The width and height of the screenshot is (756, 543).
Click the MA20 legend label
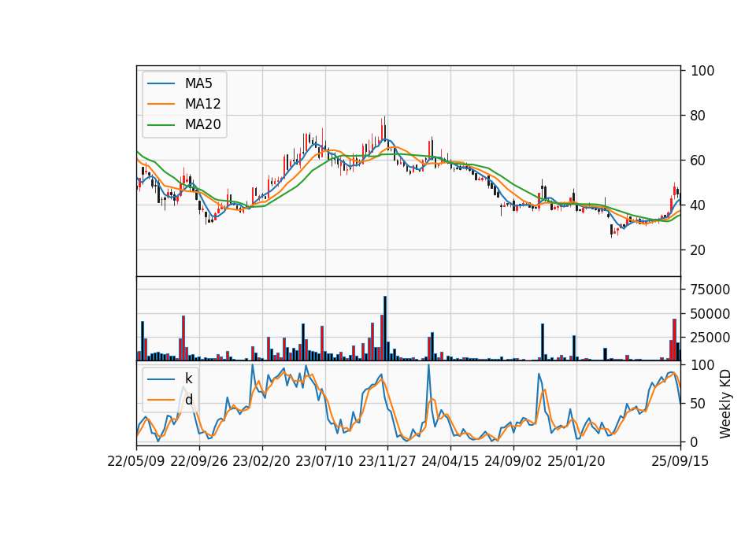[x=202, y=124]
